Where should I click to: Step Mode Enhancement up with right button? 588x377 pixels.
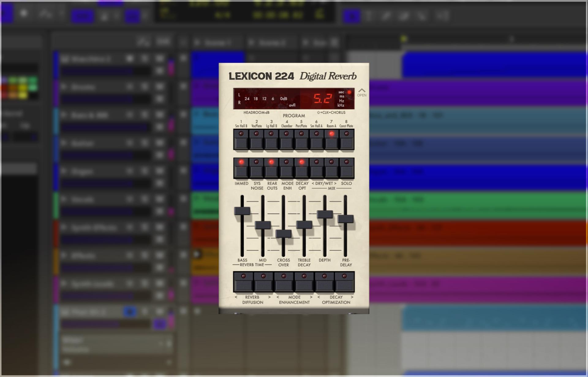pyautogui.click(x=304, y=282)
